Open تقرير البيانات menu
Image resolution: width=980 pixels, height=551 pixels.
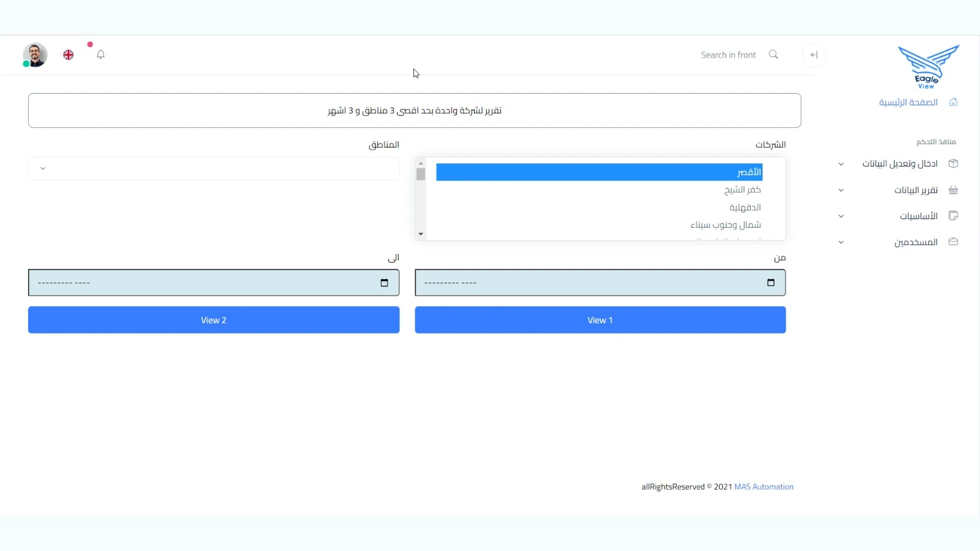pos(916,190)
